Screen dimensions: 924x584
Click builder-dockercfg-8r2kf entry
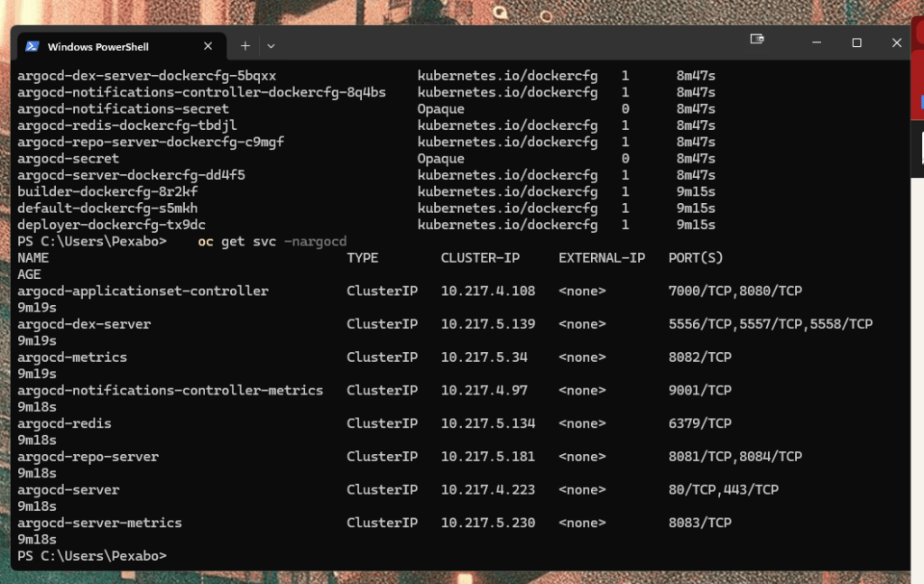point(107,191)
